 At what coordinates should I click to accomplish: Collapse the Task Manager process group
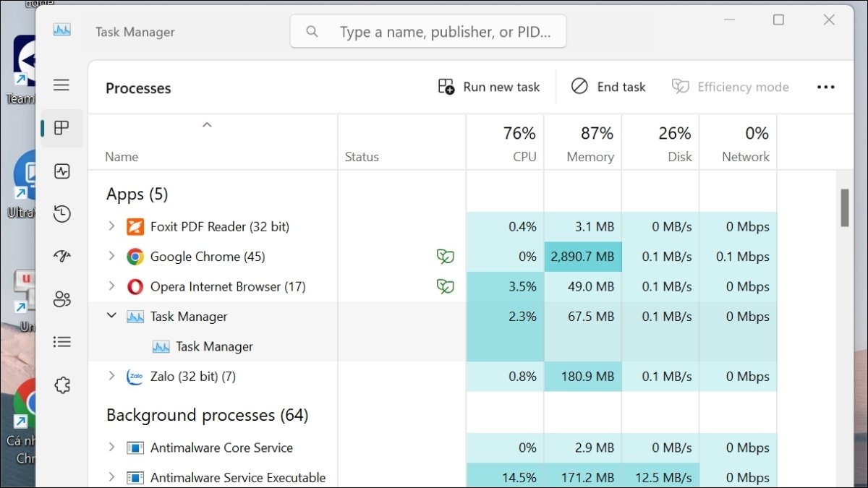111,316
